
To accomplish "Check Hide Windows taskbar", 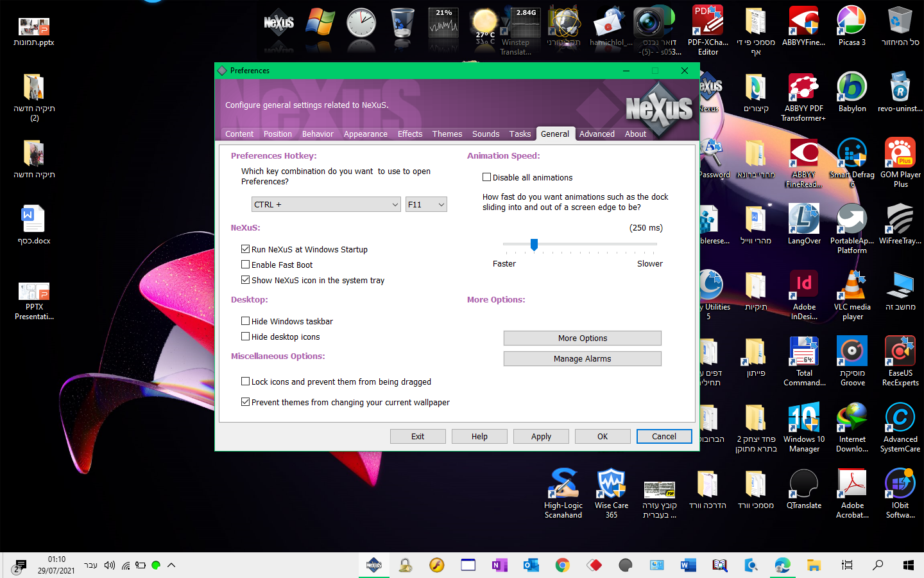I will [x=245, y=321].
